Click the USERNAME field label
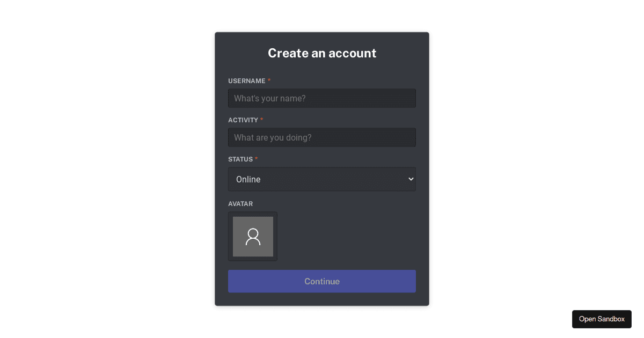Image resolution: width=644 pixels, height=338 pixels. 247,80
